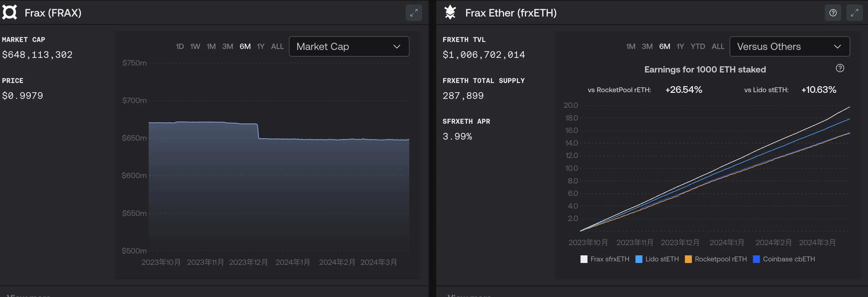Hide the Coinbase cbETH series in the legend
The height and width of the screenshot is (297, 868).
784,259
